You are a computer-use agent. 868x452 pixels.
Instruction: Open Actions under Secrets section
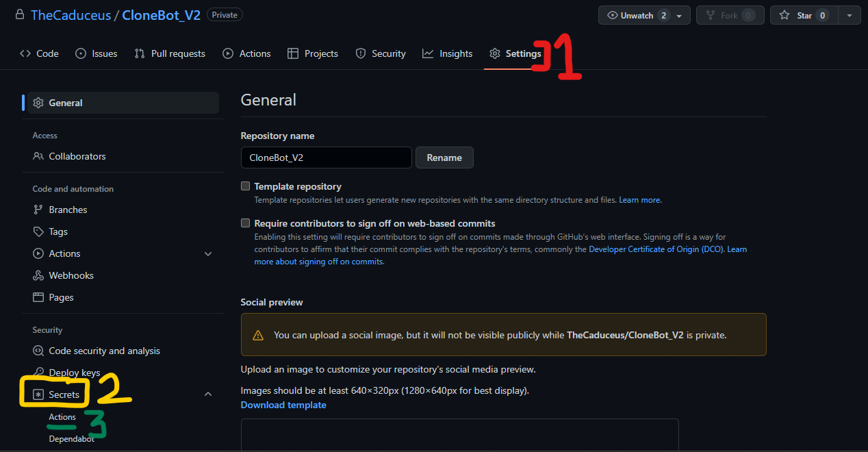62,417
